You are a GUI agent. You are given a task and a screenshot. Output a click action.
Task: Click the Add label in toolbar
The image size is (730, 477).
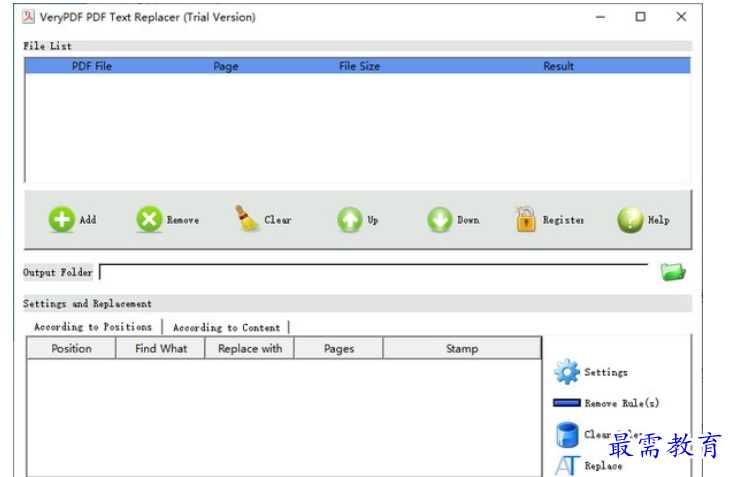88,220
